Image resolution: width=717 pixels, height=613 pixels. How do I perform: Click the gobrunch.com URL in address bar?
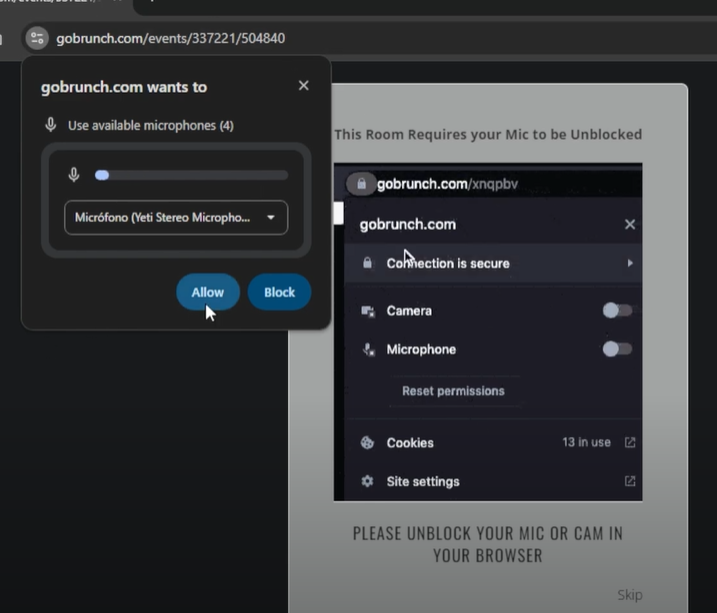(x=171, y=38)
